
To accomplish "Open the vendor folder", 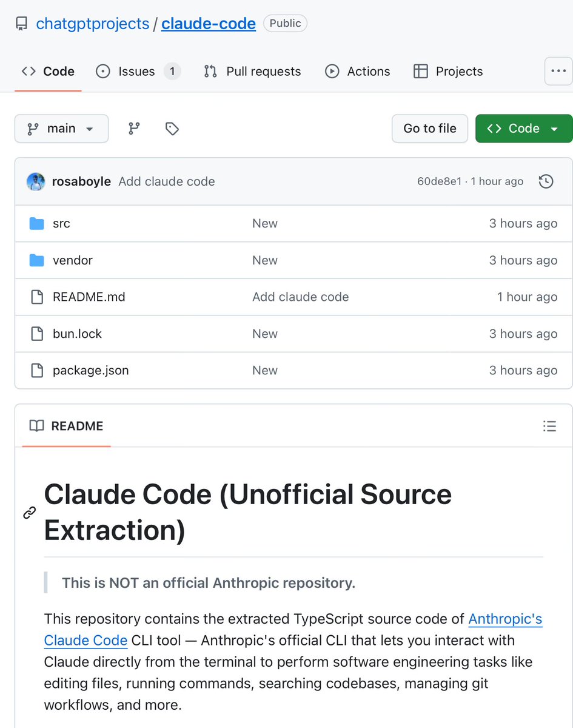I will (x=72, y=260).
